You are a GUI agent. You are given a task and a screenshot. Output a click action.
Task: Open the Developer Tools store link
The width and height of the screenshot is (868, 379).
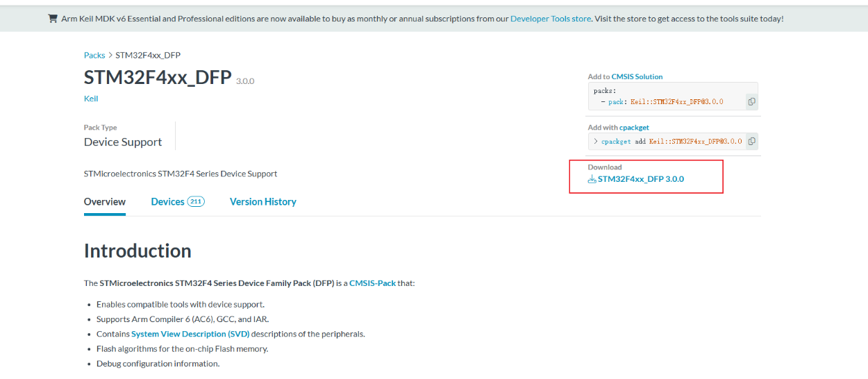tap(551, 19)
